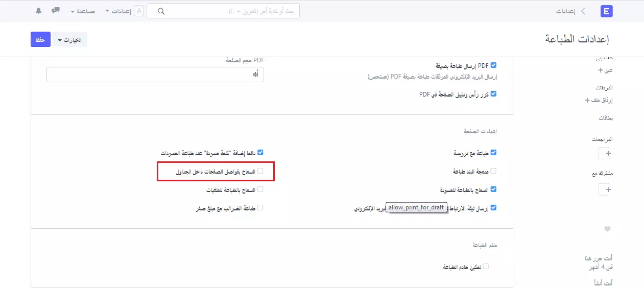Click the breadcrumb chevron next to إعدادات
The image size is (644, 288).
pyautogui.click(x=583, y=11)
